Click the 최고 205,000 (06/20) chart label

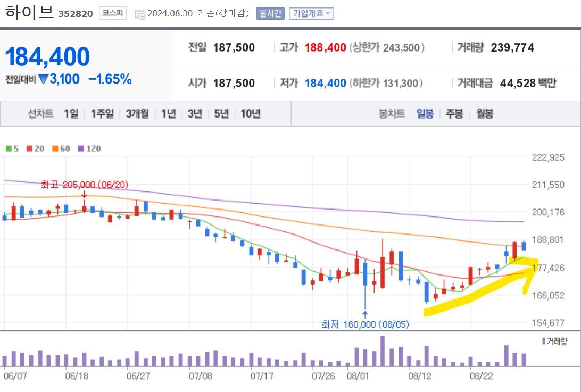pyautogui.click(x=85, y=185)
